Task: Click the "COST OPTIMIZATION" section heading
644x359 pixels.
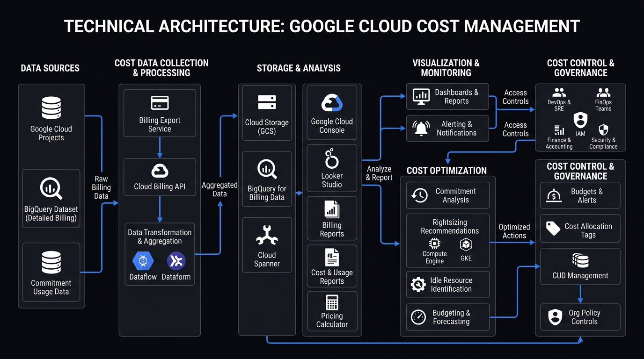Action: click(x=446, y=171)
